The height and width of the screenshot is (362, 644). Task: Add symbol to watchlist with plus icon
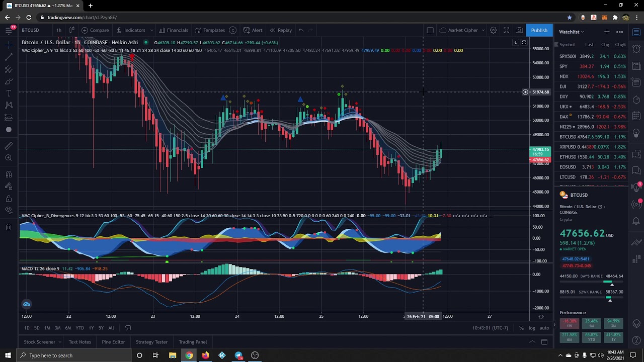(607, 32)
